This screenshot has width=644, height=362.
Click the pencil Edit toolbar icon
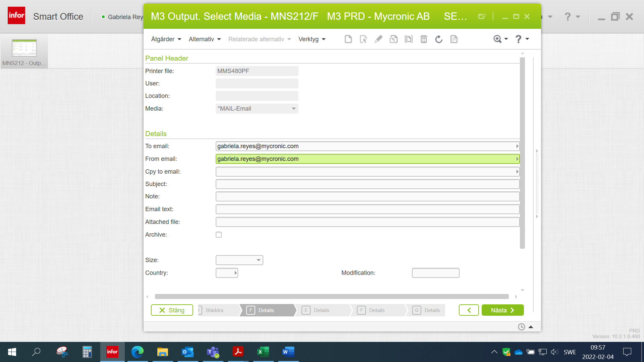pyautogui.click(x=378, y=39)
